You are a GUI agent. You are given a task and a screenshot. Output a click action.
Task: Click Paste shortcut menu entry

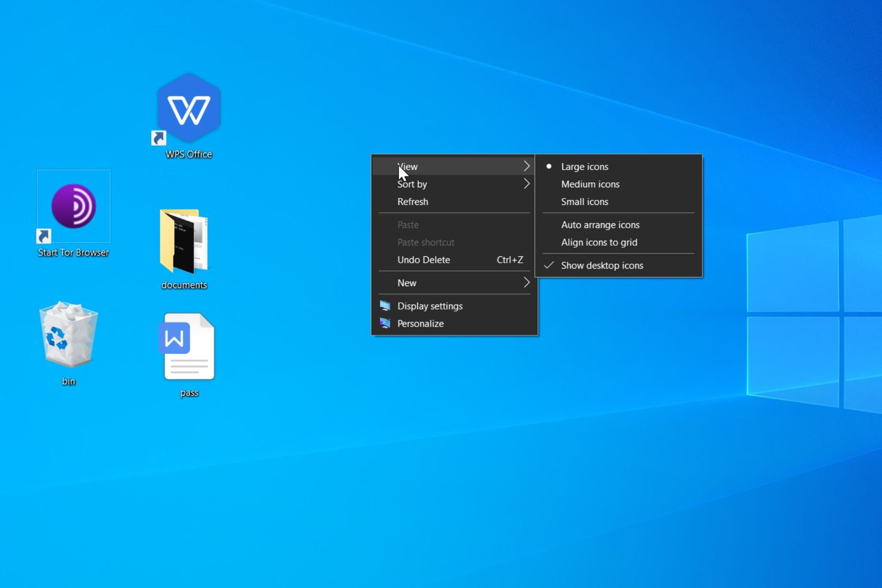point(426,242)
